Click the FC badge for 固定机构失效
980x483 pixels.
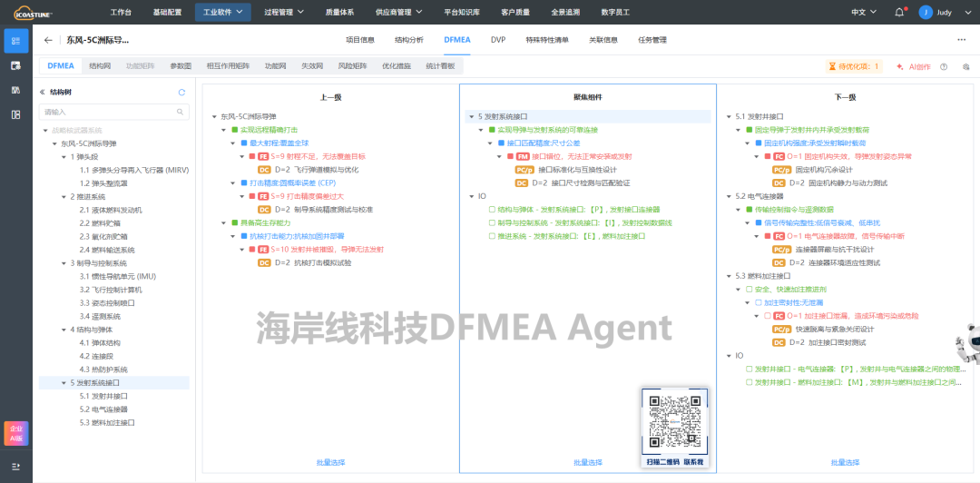pyautogui.click(x=779, y=156)
